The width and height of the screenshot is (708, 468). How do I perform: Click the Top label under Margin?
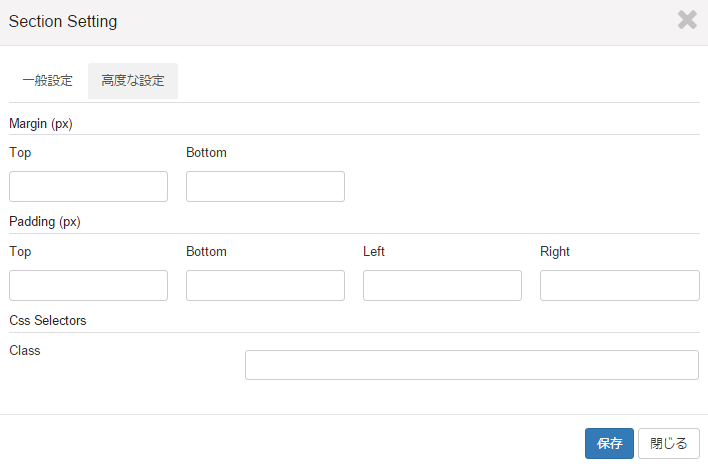point(20,153)
